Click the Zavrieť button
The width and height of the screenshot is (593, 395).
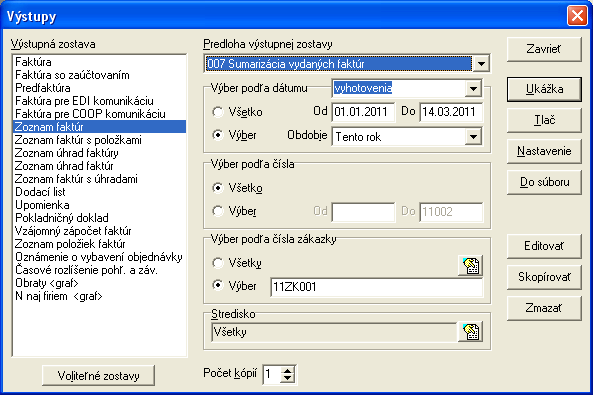click(x=544, y=49)
